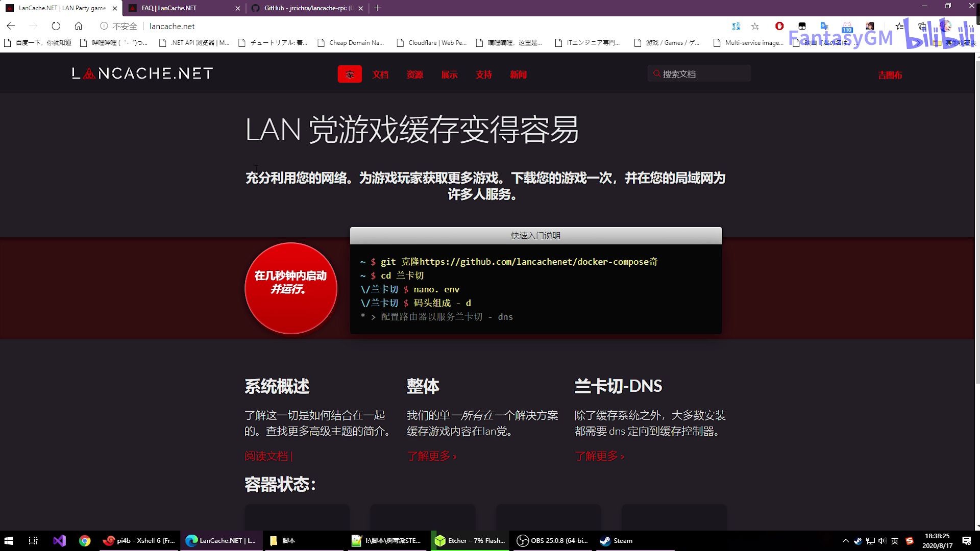
Task: Open the Google Translate extension icon
Action: coord(824,26)
